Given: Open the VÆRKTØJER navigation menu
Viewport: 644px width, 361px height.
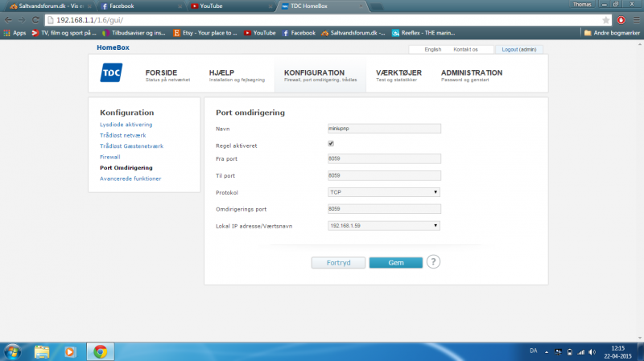Looking at the screenshot, I should coord(398,76).
